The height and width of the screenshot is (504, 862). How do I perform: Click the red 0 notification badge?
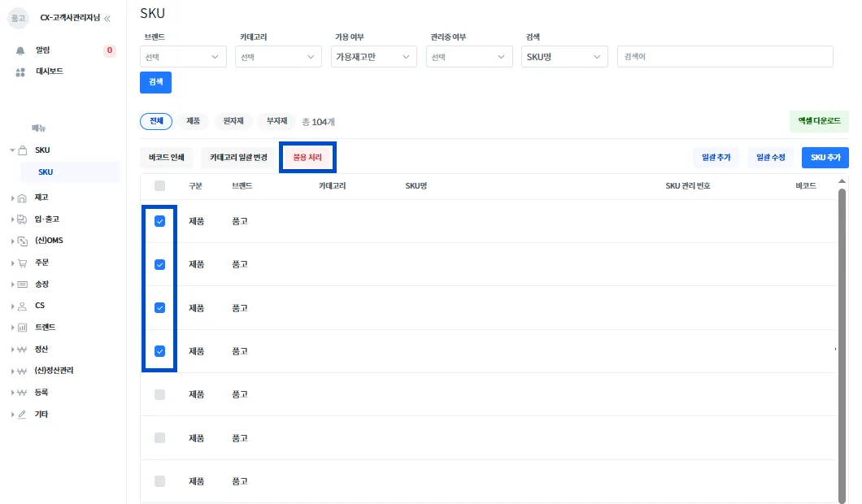pos(110,50)
